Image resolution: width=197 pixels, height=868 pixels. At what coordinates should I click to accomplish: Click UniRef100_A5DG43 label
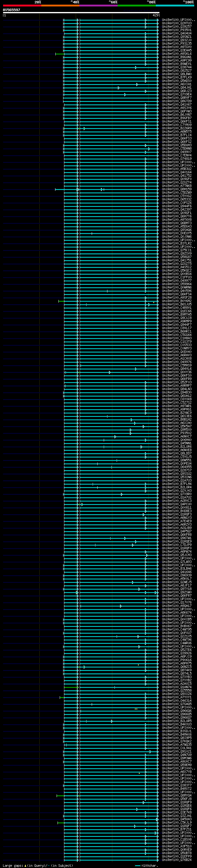click(x=177, y=226)
